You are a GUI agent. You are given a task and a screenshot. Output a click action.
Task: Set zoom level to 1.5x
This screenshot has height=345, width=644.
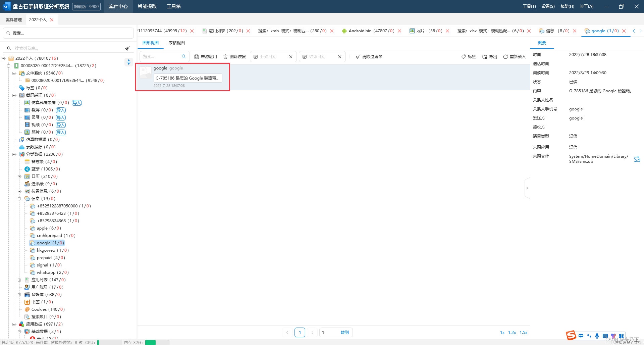(x=524, y=333)
